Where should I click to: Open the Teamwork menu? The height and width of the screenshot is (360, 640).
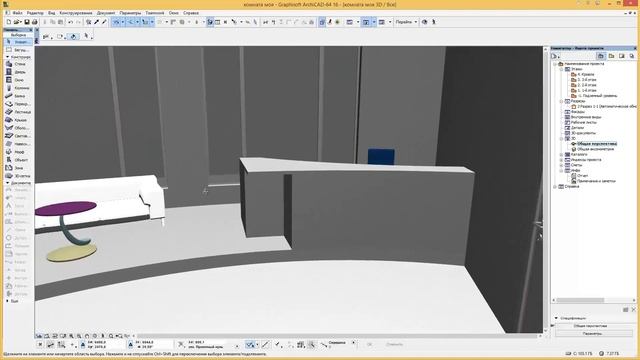pyautogui.click(x=155, y=13)
